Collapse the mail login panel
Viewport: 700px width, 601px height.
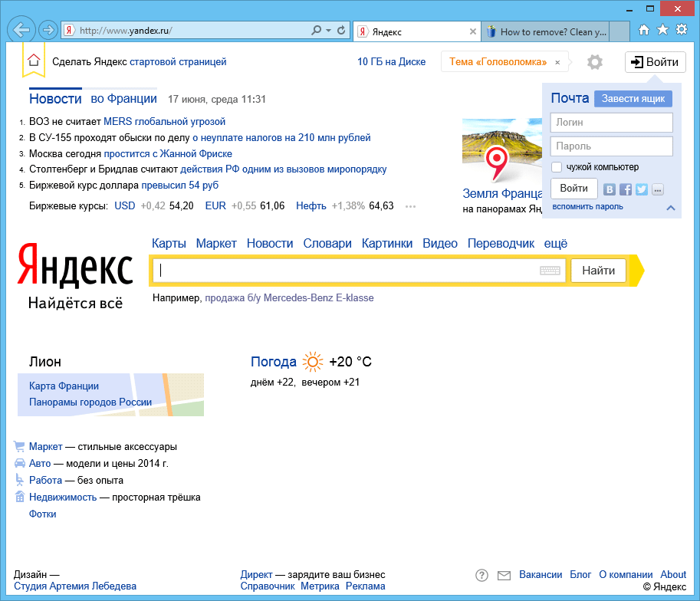(x=671, y=208)
